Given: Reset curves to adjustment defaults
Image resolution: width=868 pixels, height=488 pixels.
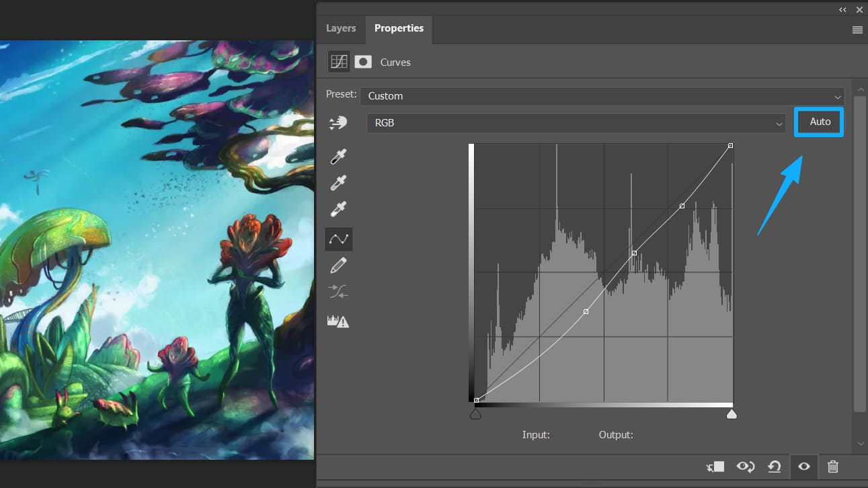Looking at the screenshot, I should pos(775,466).
